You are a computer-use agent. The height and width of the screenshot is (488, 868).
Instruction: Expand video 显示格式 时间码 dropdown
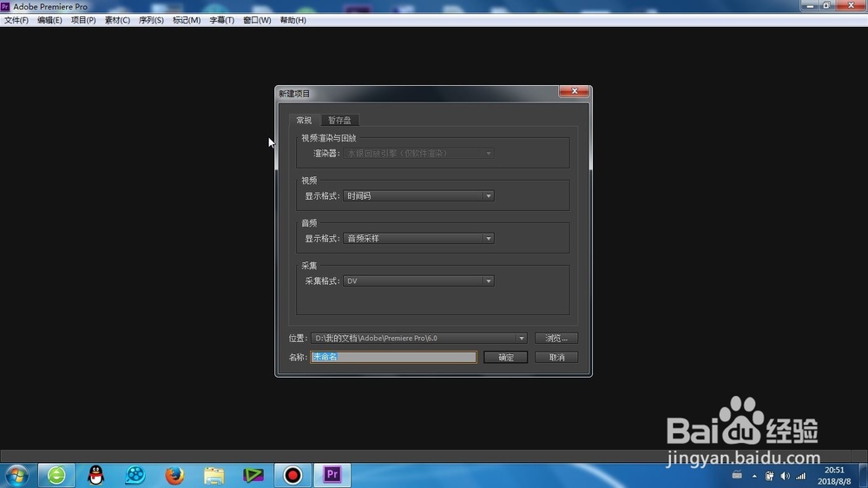pyautogui.click(x=418, y=196)
